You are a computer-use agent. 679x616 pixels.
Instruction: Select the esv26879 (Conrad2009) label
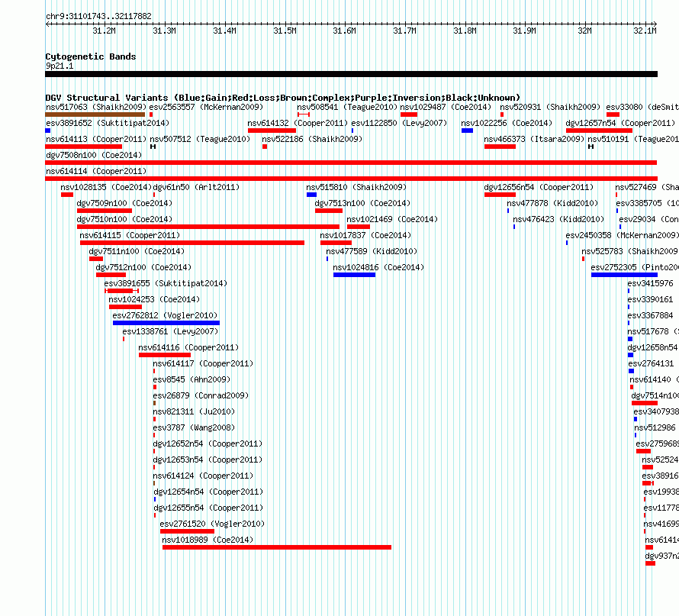pyautogui.click(x=201, y=395)
